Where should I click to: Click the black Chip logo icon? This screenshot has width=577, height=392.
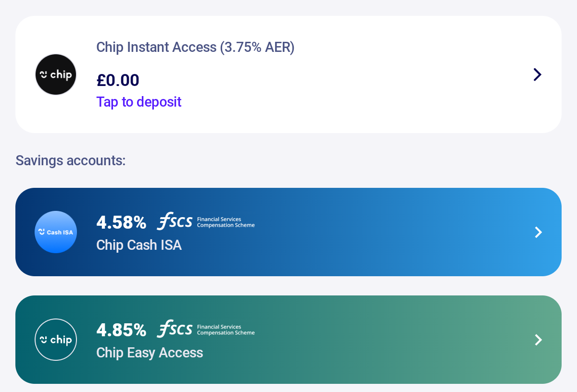click(x=56, y=74)
